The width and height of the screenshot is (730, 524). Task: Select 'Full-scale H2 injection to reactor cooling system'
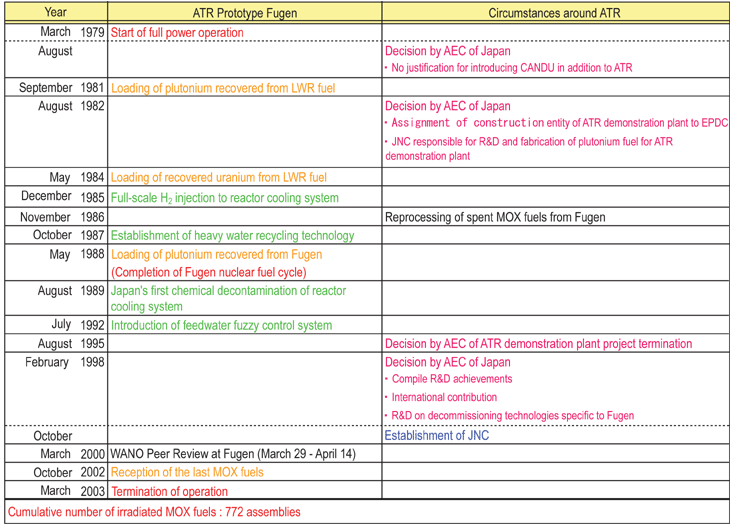pyautogui.click(x=224, y=198)
